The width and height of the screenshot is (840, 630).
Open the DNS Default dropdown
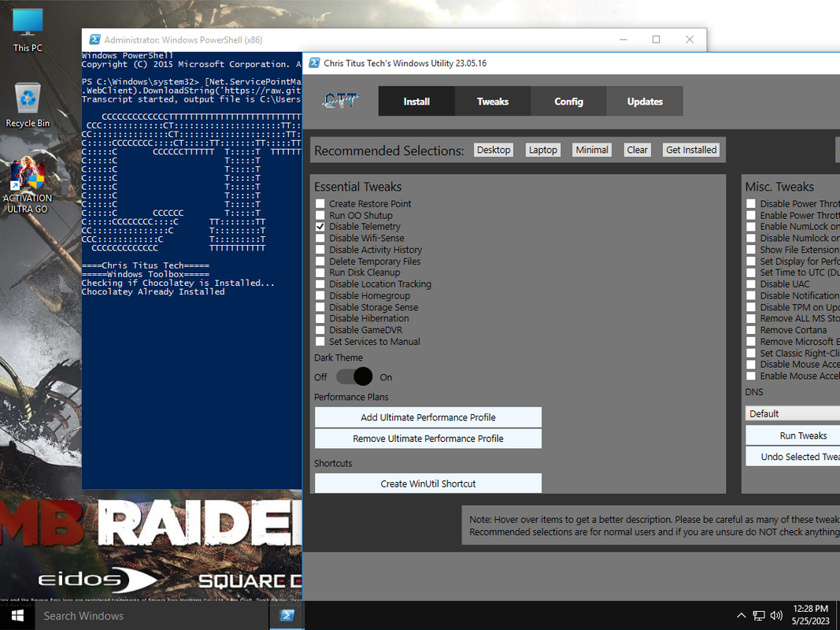[x=792, y=413]
